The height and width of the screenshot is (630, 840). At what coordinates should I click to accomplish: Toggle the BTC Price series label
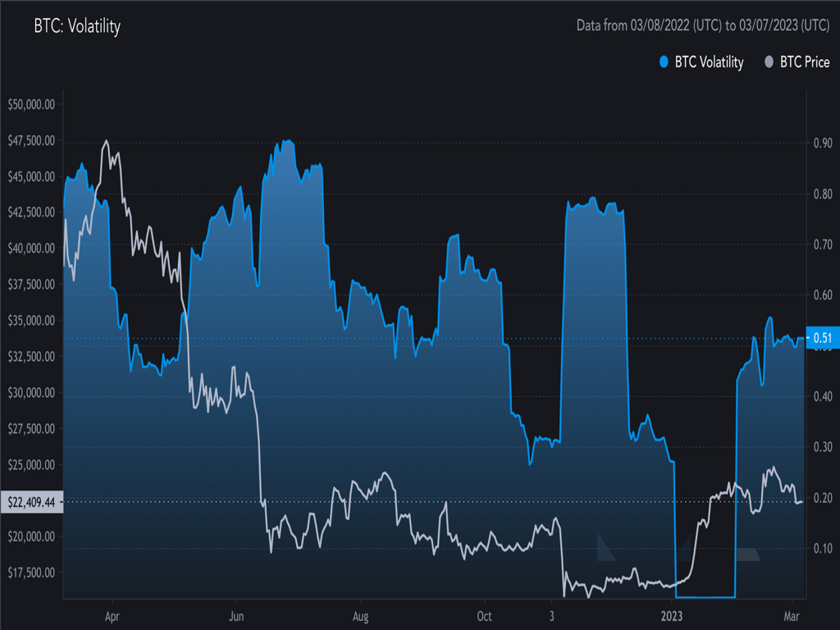coord(804,62)
